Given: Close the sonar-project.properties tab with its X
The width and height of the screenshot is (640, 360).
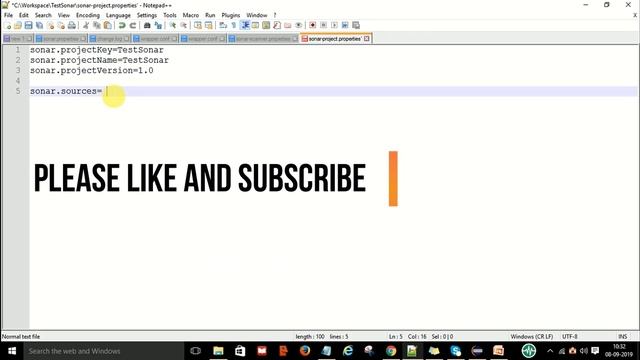Looking at the screenshot, I should click(367, 39).
